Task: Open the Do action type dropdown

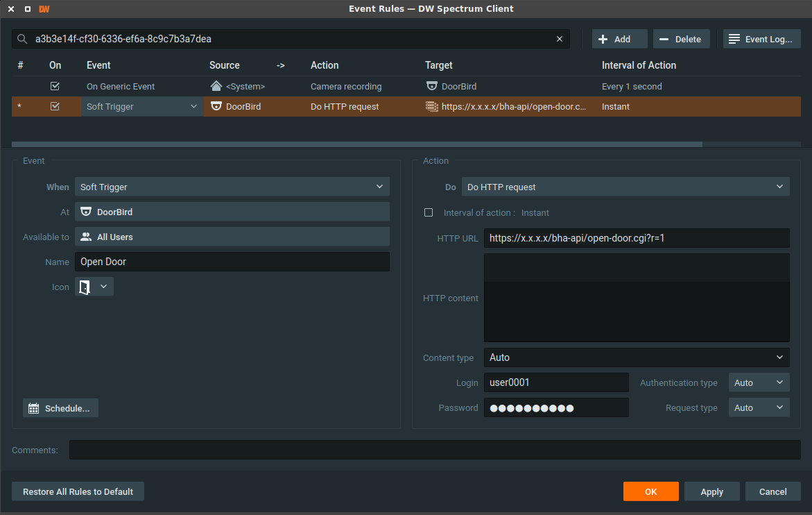Action: (625, 187)
